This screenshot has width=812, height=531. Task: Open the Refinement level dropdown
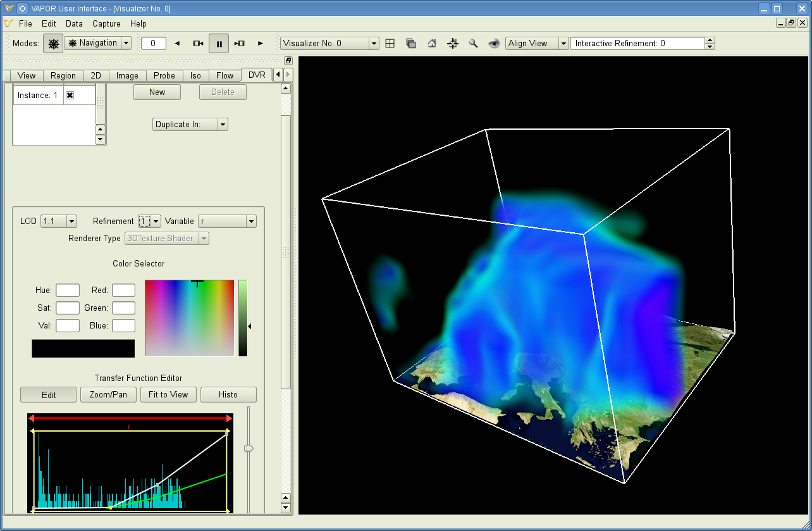click(150, 221)
